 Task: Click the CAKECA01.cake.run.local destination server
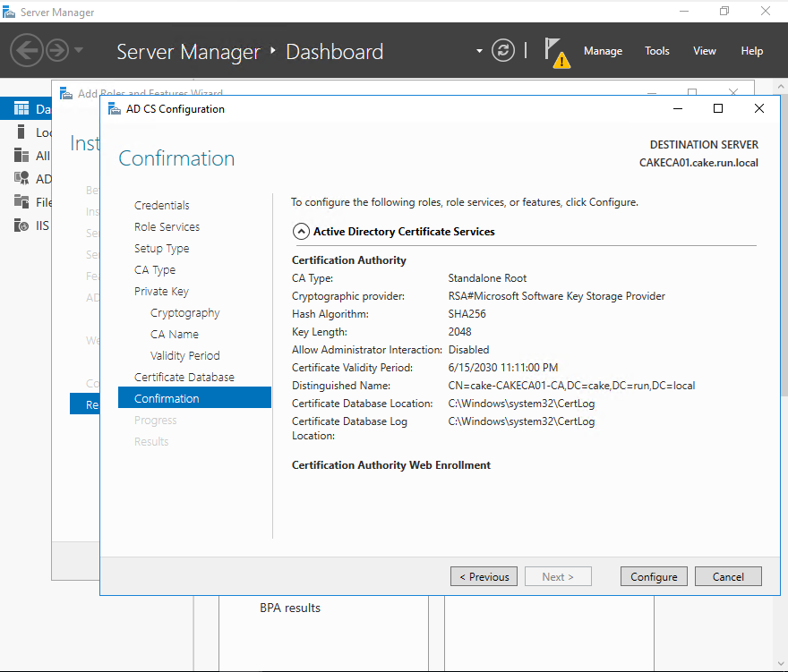[x=698, y=163]
